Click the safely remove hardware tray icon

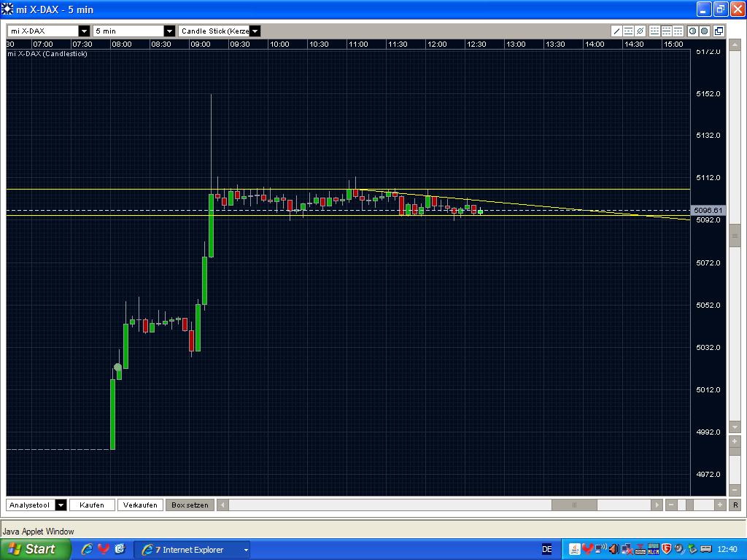(693, 549)
